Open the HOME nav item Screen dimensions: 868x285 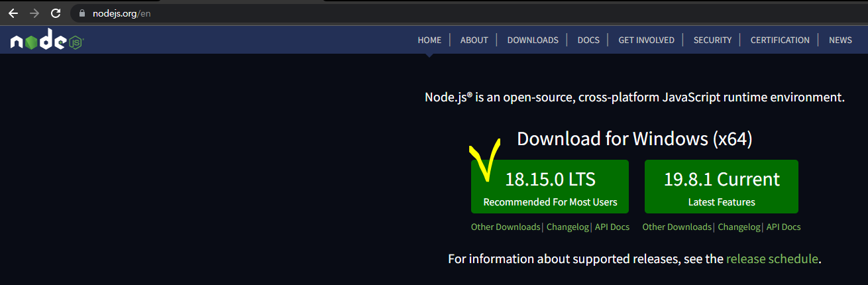[x=429, y=40]
